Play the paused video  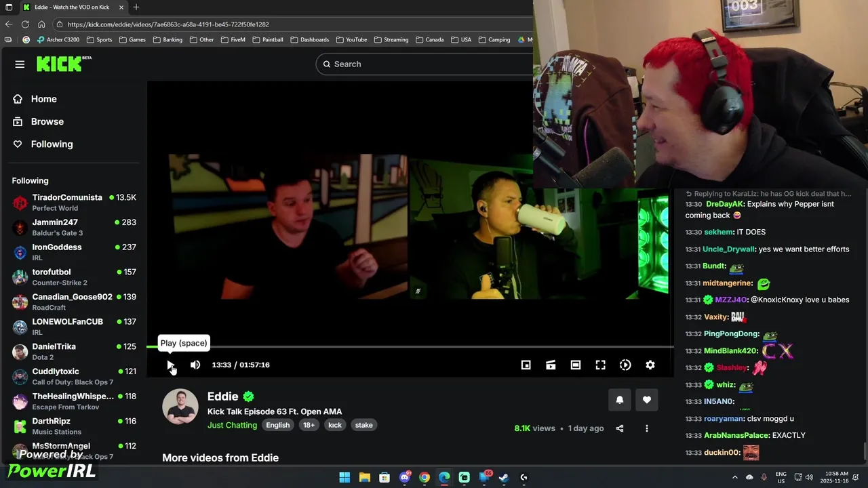tap(171, 365)
